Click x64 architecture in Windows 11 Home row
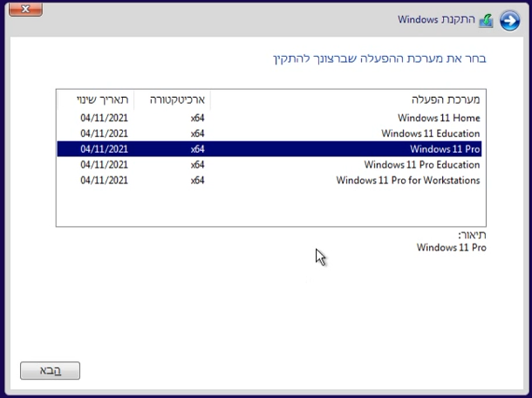532x398 pixels. (197, 118)
